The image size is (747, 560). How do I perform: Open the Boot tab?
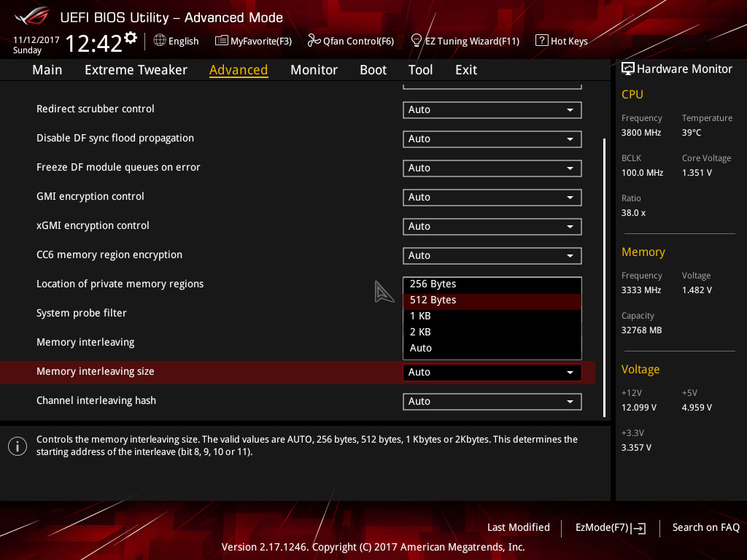pos(373,70)
